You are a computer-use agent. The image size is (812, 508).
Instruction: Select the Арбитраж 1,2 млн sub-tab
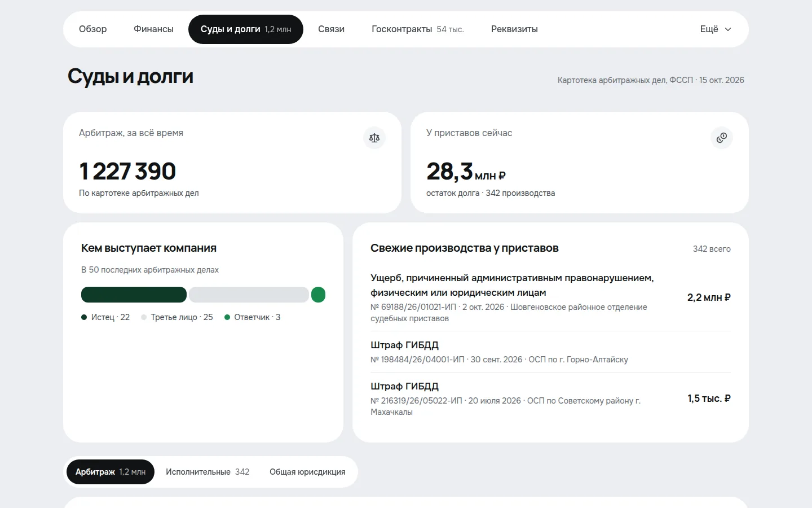(111, 472)
